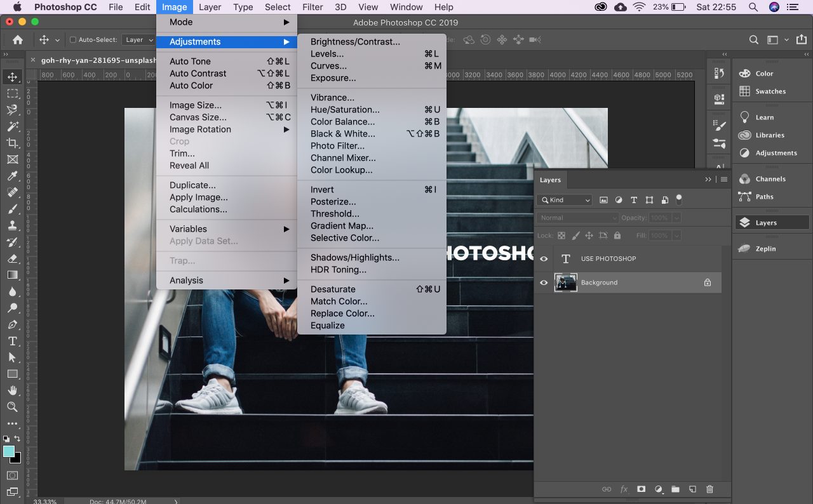Open the Normal blend mode dropdown
Viewport: 813px width, 504px height.
click(x=577, y=218)
